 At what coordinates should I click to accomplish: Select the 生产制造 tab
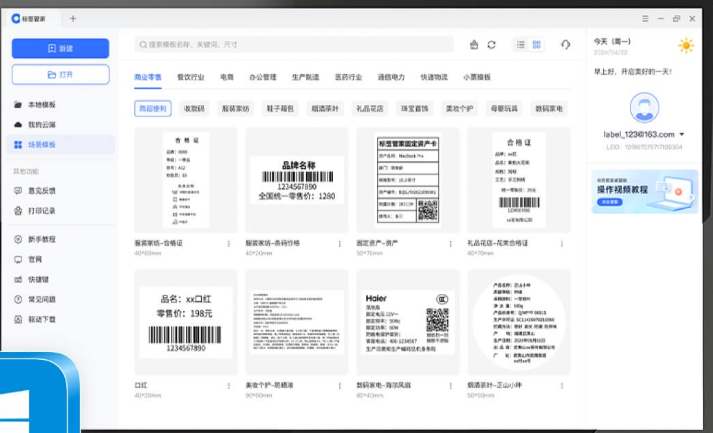305,77
